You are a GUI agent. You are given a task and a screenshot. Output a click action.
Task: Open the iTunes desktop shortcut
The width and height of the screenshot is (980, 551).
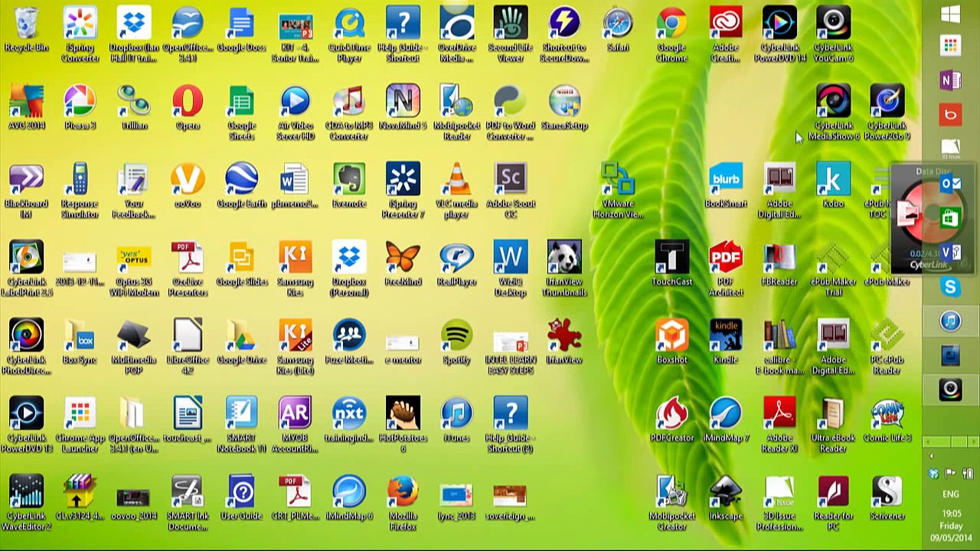point(457,413)
